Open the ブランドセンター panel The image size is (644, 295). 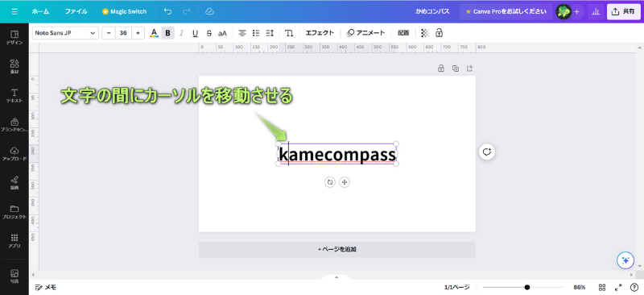click(x=14, y=124)
